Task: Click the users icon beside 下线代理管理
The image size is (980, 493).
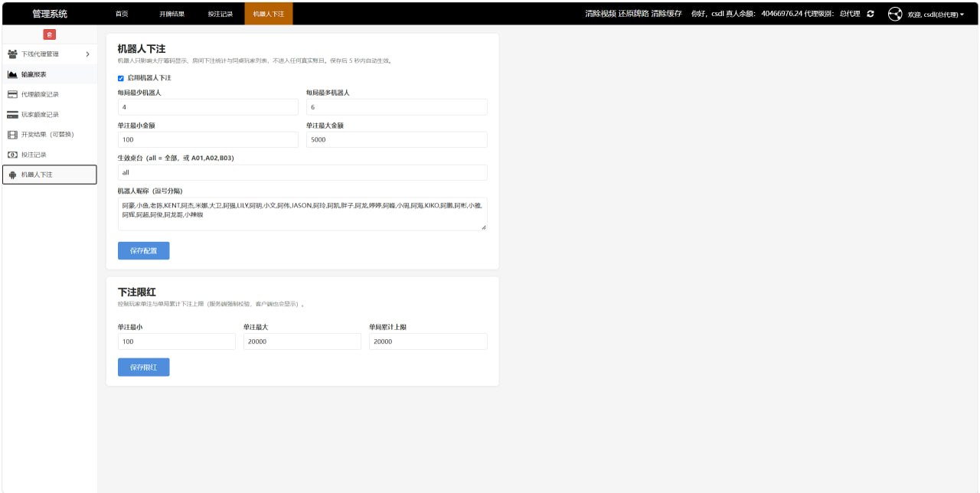Action: coord(12,54)
